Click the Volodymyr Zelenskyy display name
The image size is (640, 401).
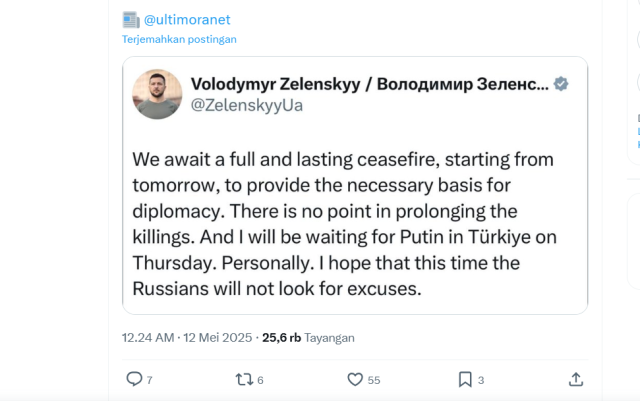(x=369, y=83)
